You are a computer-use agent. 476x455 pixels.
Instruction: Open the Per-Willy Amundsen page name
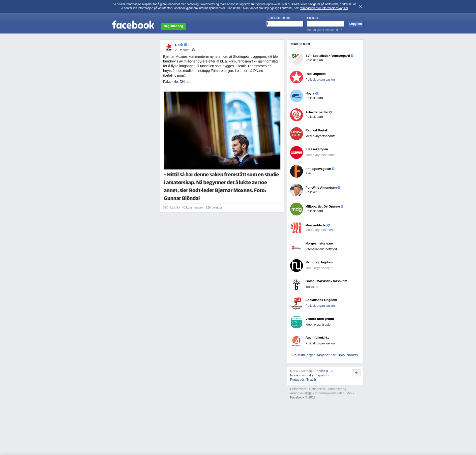[321, 188]
